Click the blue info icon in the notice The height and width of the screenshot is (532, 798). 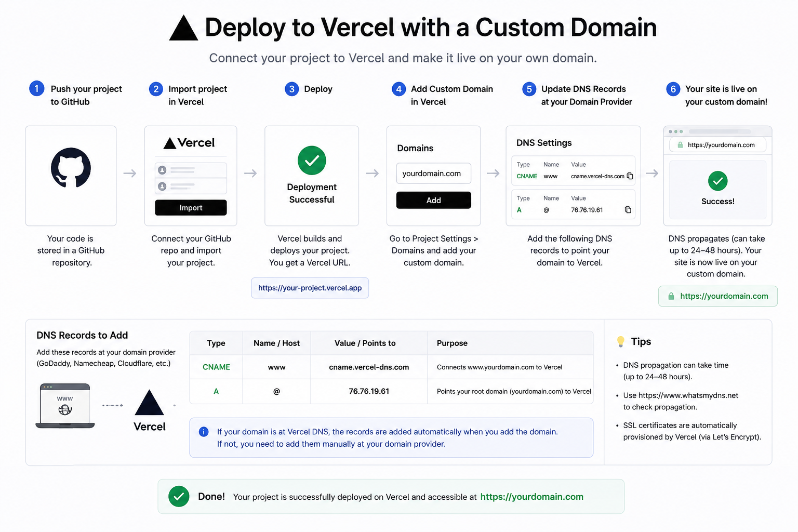[x=204, y=432]
